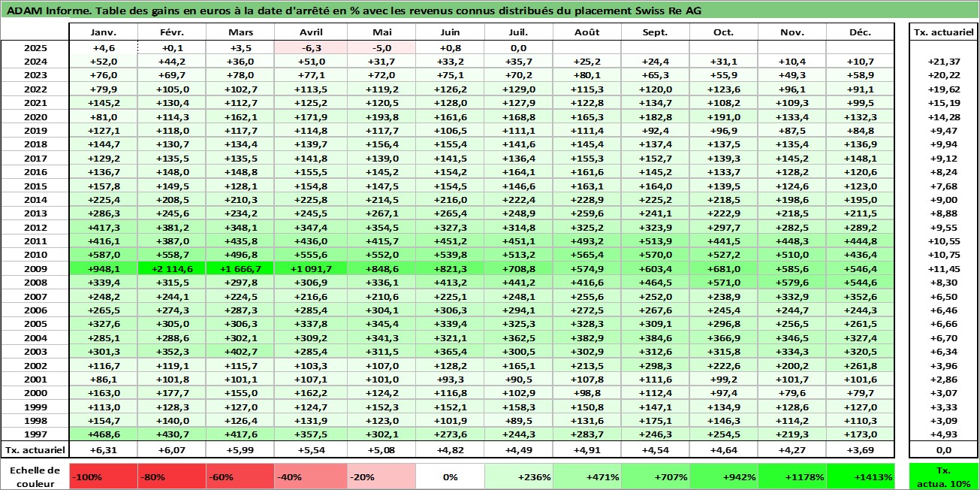Select the 1997 row label

pos(35,434)
